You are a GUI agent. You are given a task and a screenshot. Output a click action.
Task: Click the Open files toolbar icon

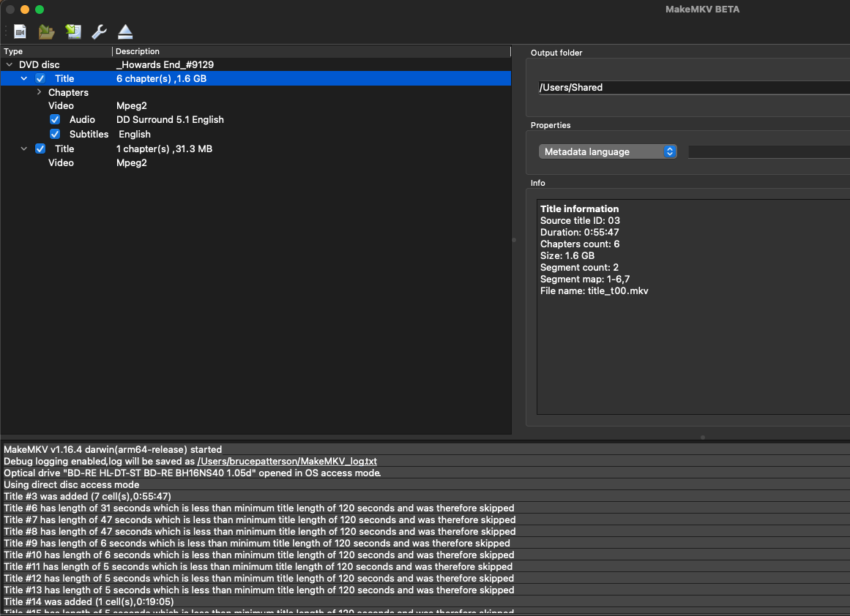coord(20,31)
